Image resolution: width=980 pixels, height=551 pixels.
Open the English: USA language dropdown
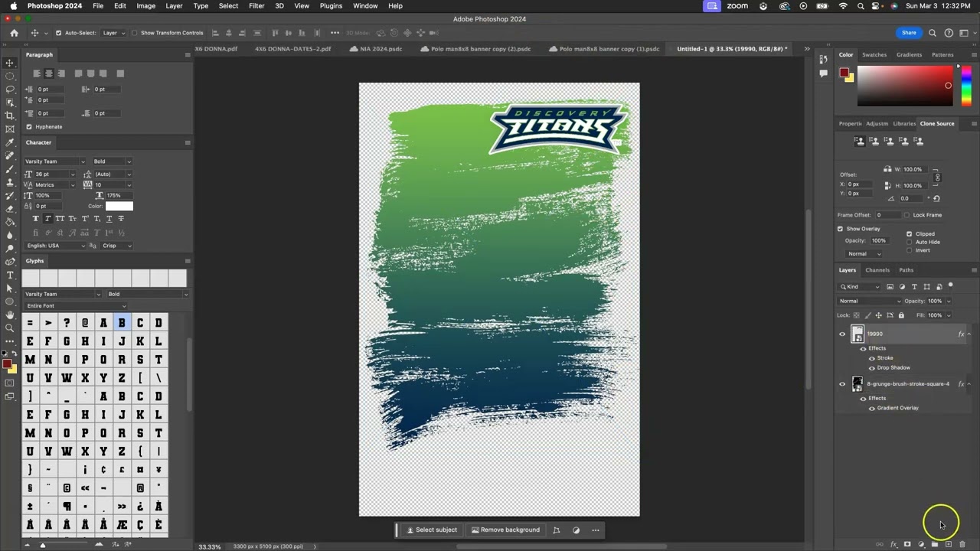(x=55, y=246)
